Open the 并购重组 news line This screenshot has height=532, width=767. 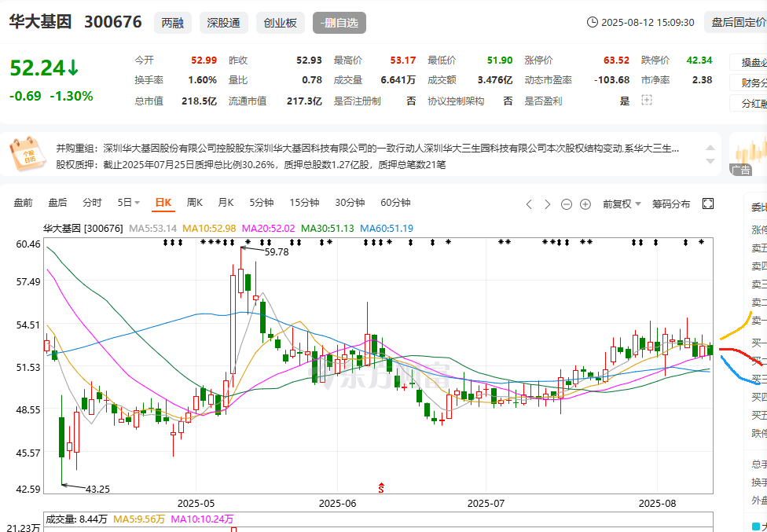pos(367,149)
